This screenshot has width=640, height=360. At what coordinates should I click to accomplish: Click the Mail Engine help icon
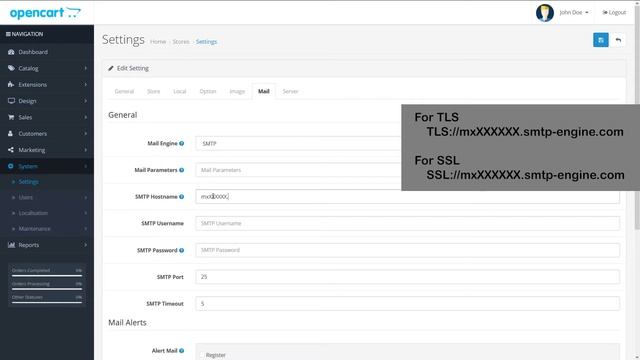(x=182, y=144)
